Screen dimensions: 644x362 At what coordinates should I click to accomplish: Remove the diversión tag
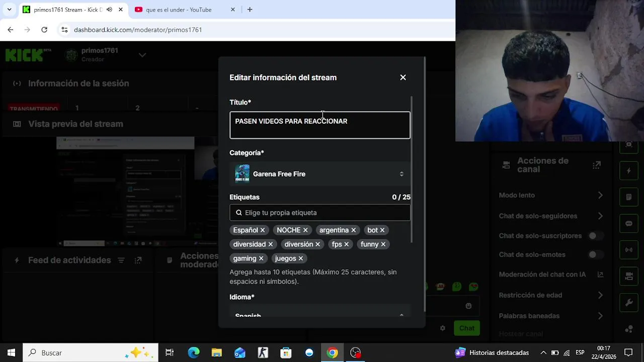click(317, 244)
